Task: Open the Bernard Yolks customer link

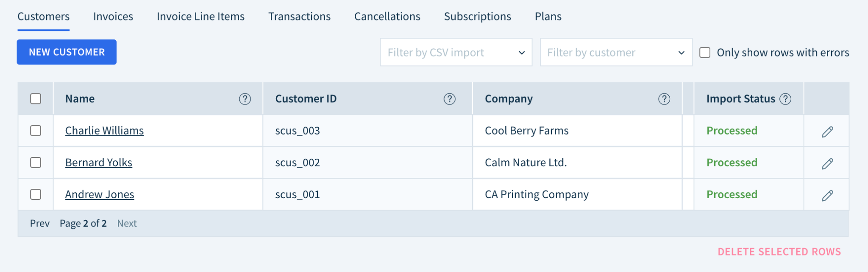Action: 99,163
